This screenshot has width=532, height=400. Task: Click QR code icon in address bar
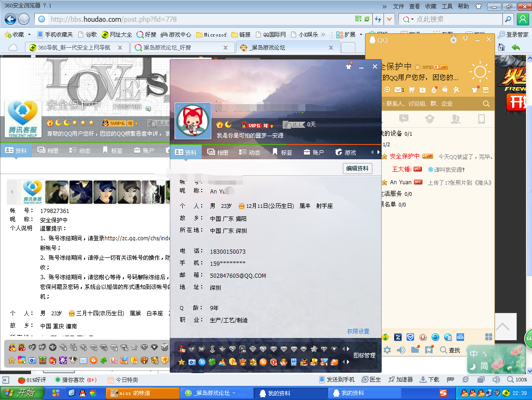click(358, 19)
